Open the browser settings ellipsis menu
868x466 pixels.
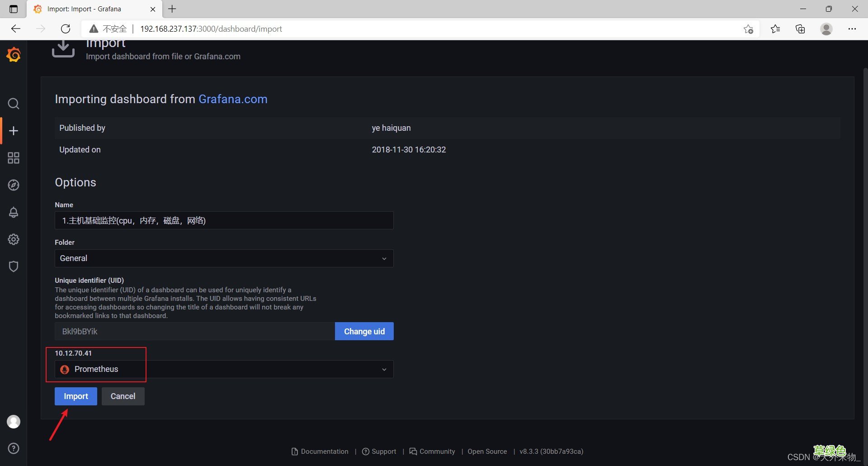852,29
